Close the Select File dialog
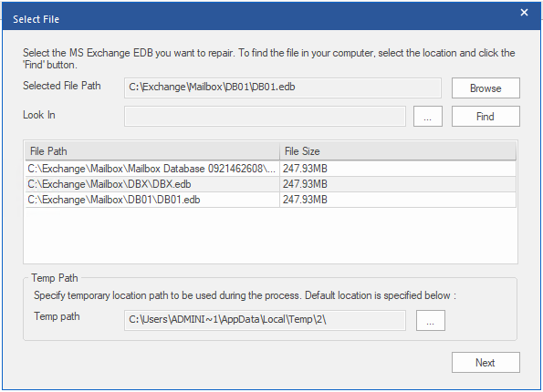Screen dimensions: 543x392 tap(524, 13)
